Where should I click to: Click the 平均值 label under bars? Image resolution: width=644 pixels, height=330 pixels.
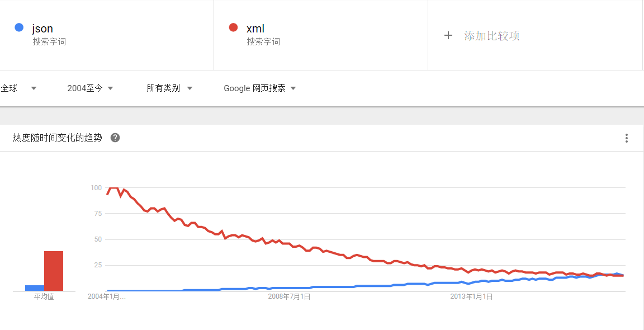tap(44, 296)
